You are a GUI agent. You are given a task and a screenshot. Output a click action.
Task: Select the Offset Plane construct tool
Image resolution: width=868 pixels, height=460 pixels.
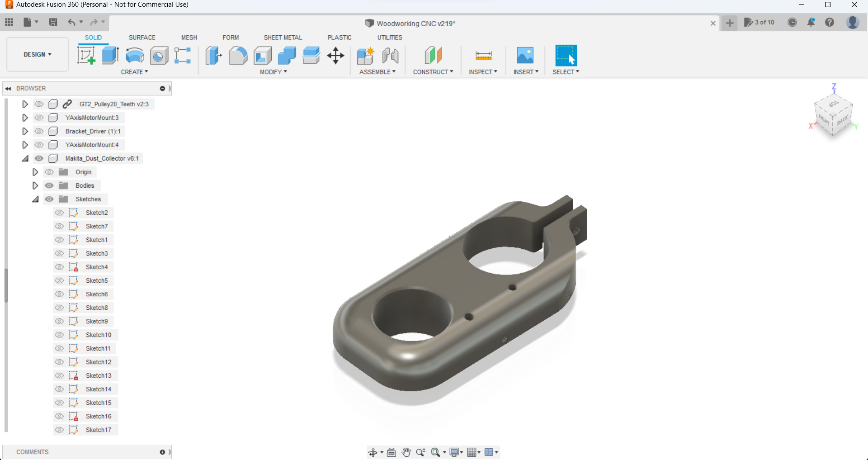click(x=433, y=56)
